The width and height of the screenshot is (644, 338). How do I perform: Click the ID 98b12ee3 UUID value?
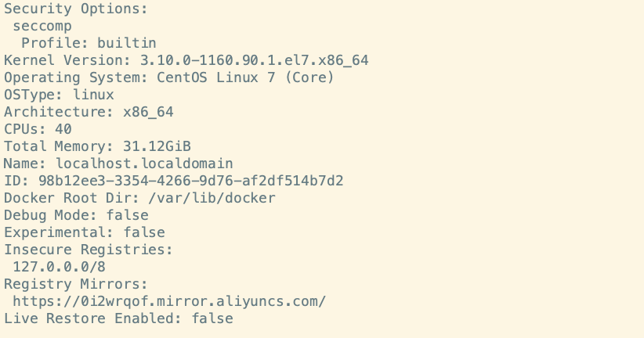coord(190,181)
